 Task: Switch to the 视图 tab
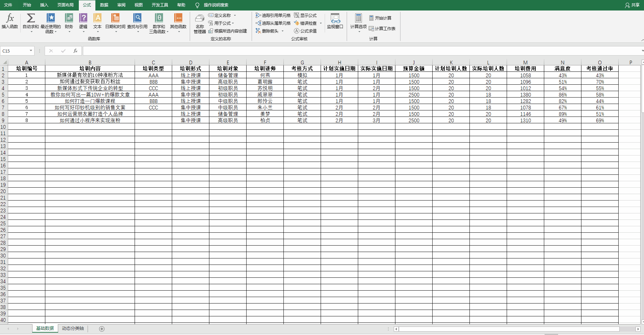(139, 5)
